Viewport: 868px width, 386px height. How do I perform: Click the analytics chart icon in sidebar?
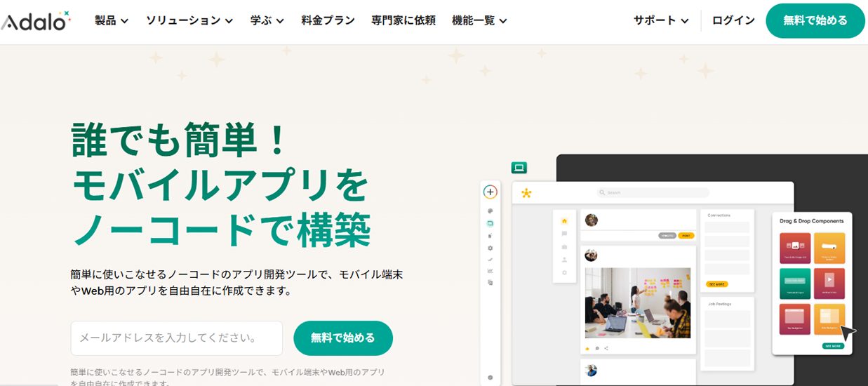point(490,271)
